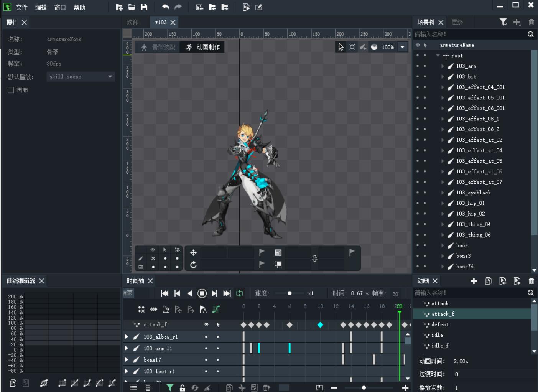Click the search icon in scene tree
This screenshot has height=392, width=538.
(531, 34)
